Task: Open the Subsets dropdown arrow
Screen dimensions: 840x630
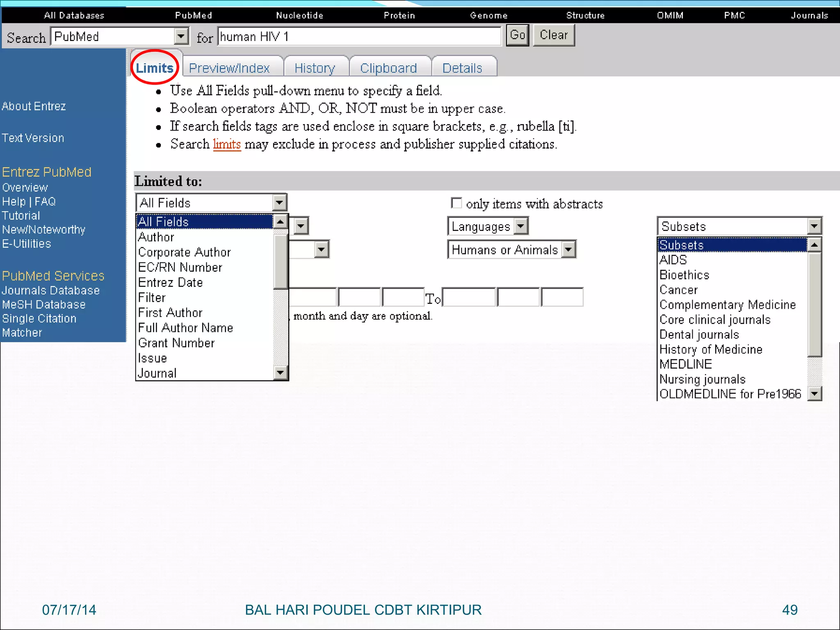Action: pos(814,226)
